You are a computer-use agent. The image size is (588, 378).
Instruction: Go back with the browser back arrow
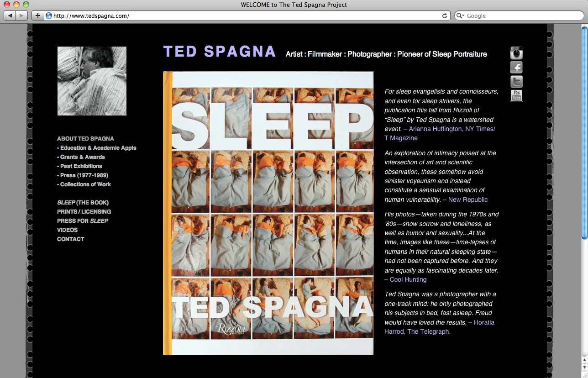[x=10, y=16]
